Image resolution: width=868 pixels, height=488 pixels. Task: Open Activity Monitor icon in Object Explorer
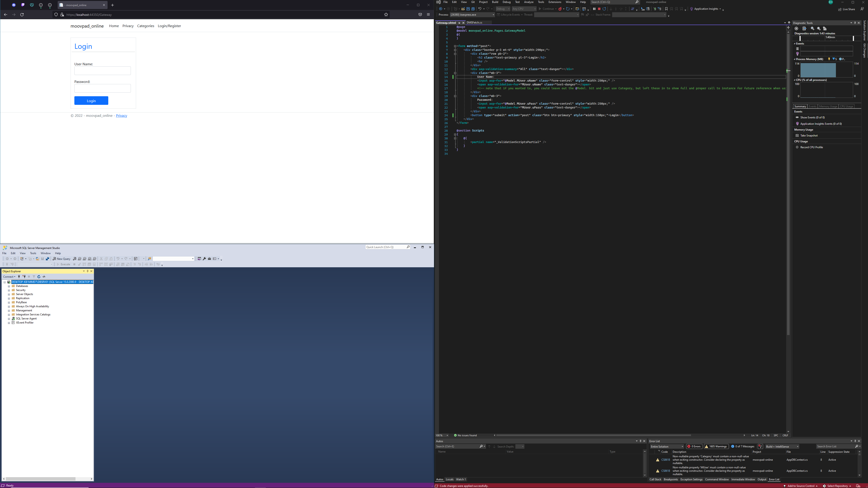(44, 277)
